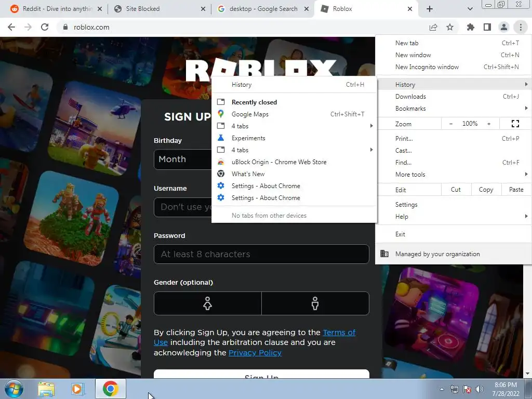
Task: Expand first 4 tabs history entry
Action: coord(294,126)
